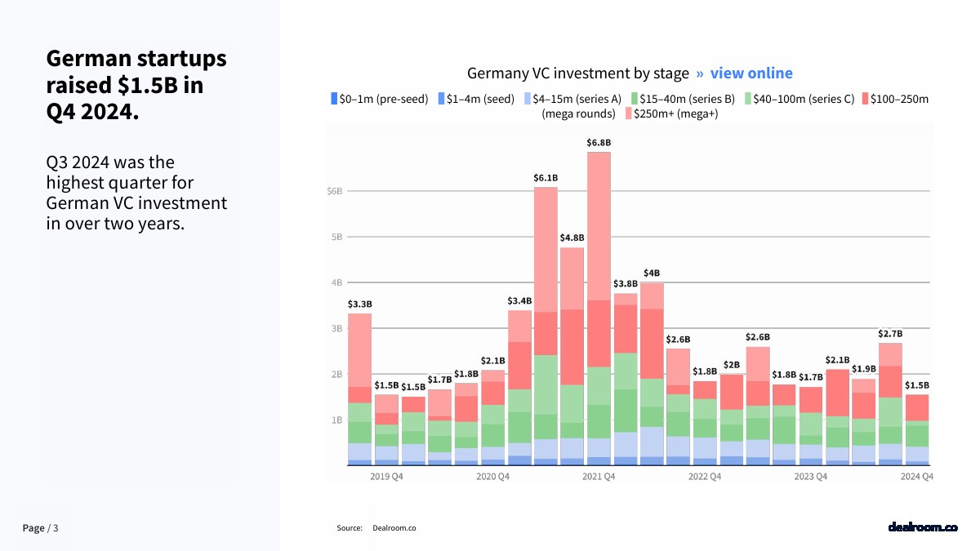Viewport: 980px width, 551px height.
Task: Click the 'view online' link
Action: [x=751, y=73]
